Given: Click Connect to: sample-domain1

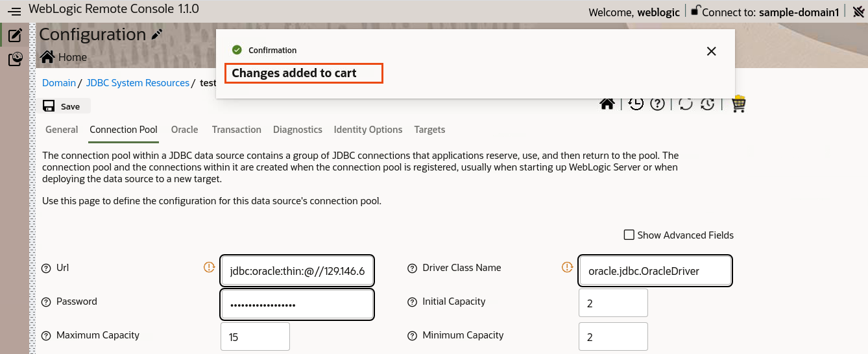Looking at the screenshot, I should pyautogui.click(x=771, y=12).
